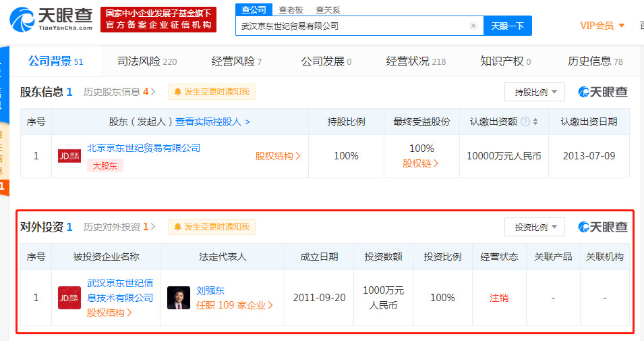Select the 查公司 search tab
This screenshot has width=644, height=341.
point(254,9)
